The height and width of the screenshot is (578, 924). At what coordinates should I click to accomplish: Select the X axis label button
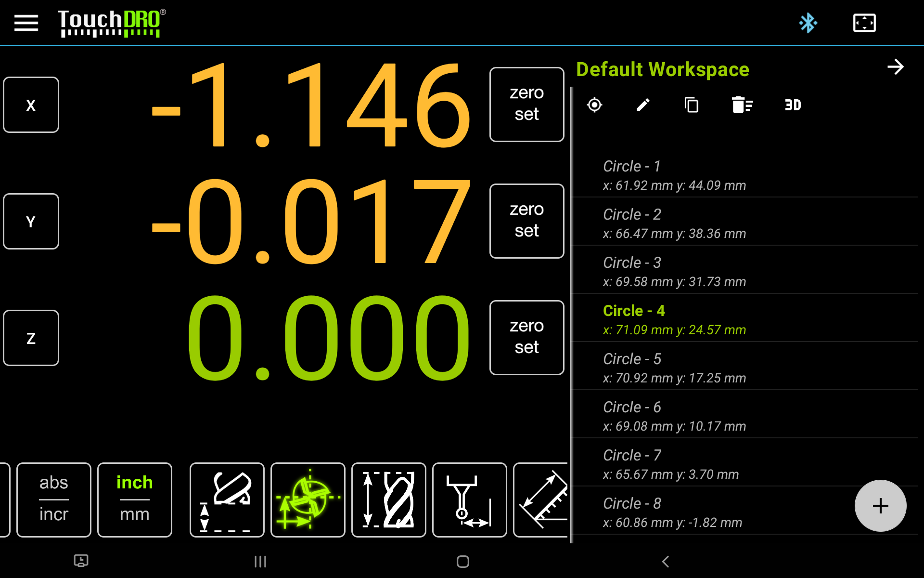coord(31,105)
